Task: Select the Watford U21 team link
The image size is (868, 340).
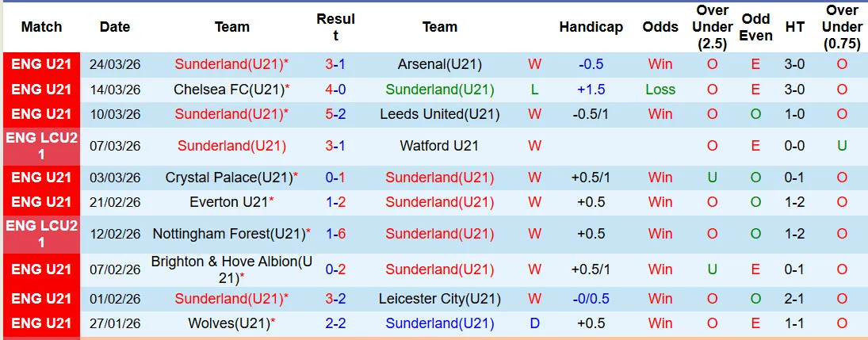Action: (x=440, y=146)
